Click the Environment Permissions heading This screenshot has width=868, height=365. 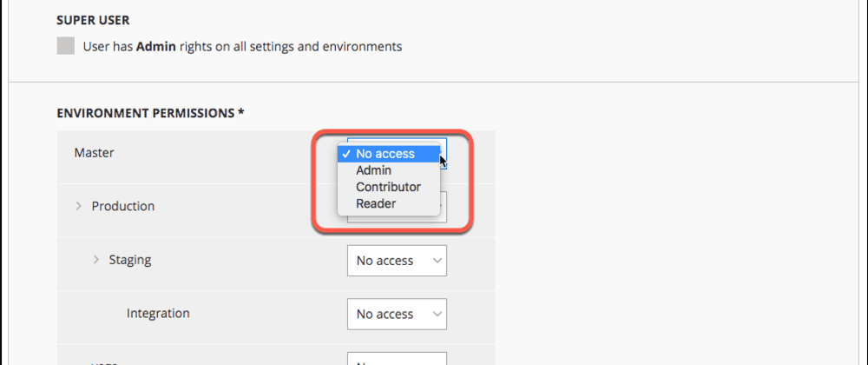(150, 113)
